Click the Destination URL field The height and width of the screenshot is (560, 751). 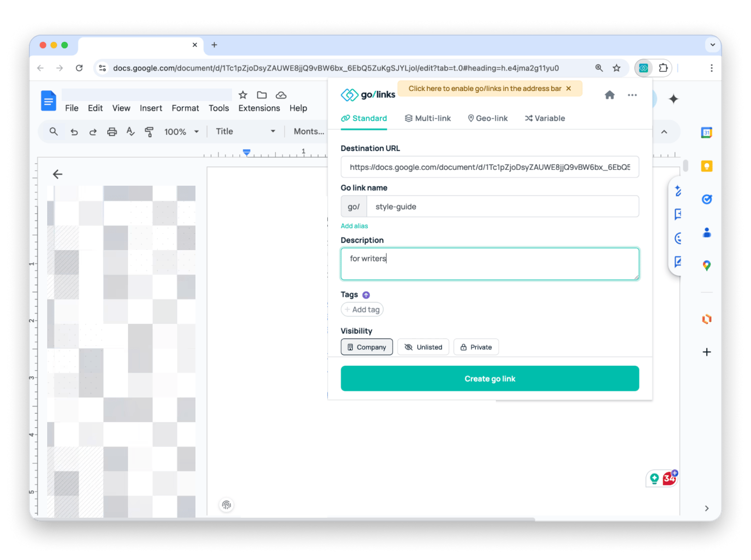tap(490, 167)
